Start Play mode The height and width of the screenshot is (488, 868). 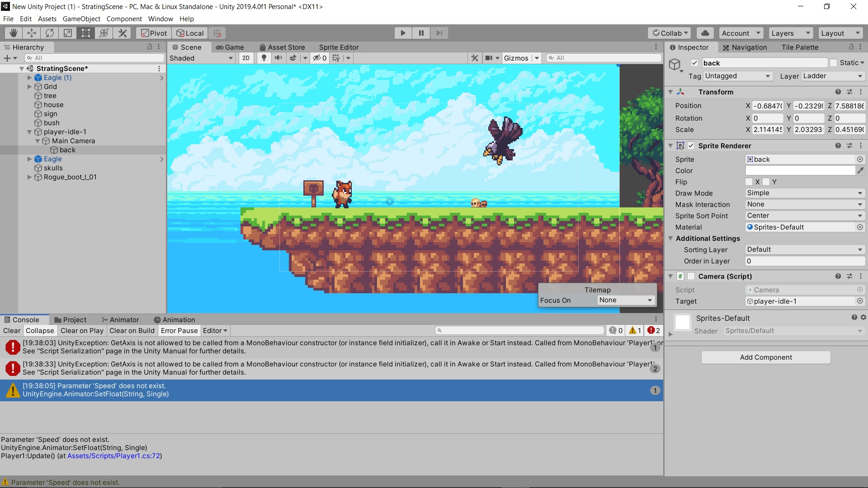(x=403, y=33)
